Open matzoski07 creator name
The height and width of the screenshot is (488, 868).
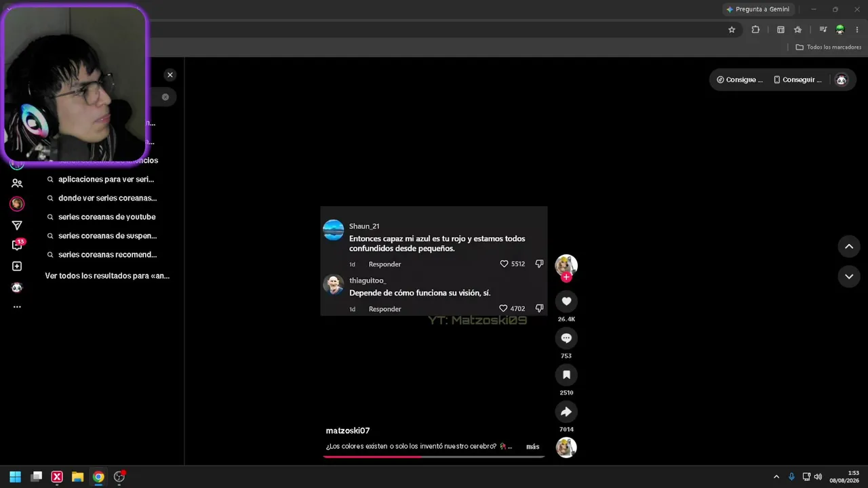pyautogui.click(x=347, y=431)
